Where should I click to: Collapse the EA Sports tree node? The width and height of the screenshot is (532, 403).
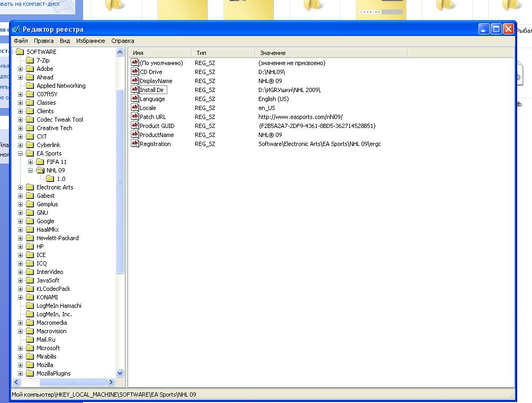click(x=21, y=153)
